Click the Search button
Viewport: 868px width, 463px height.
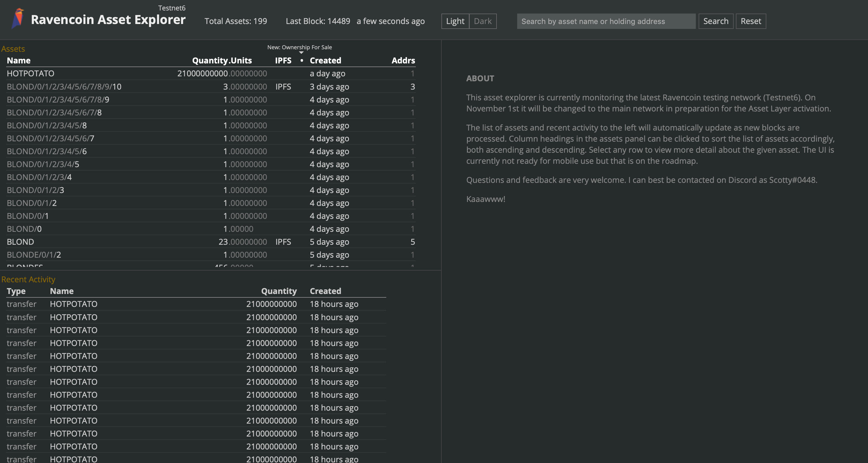pyautogui.click(x=716, y=21)
